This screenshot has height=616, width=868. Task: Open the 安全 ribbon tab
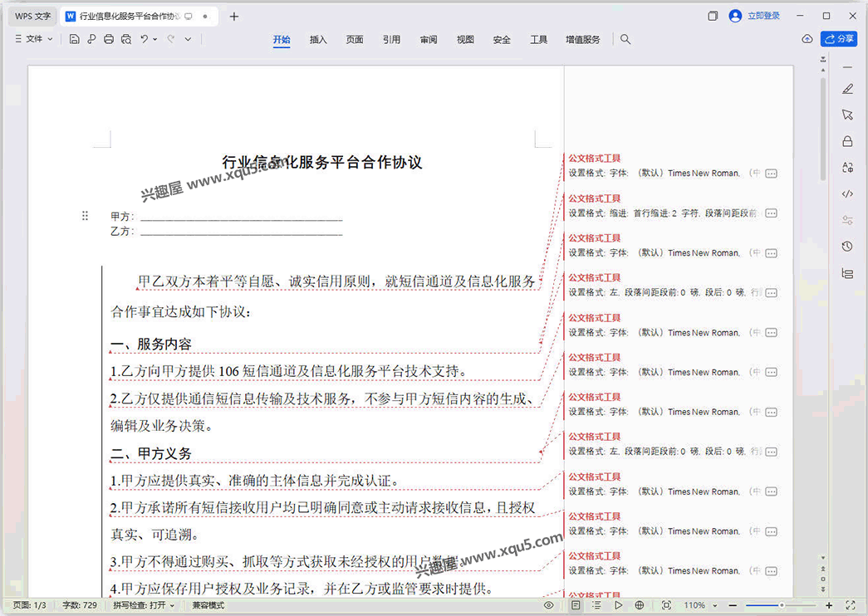point(502,39)
